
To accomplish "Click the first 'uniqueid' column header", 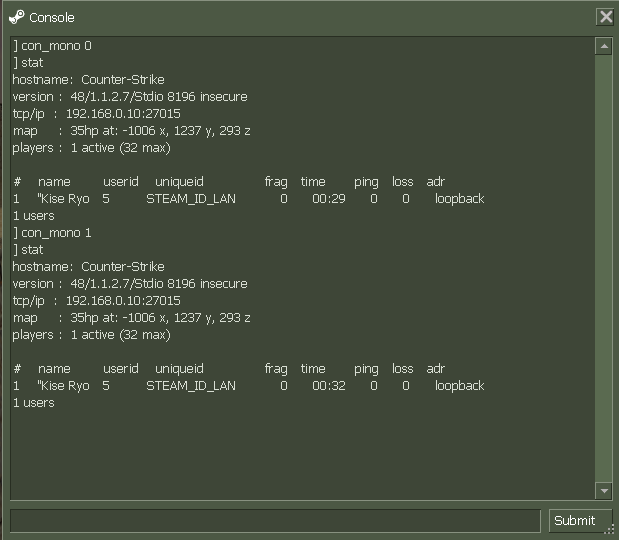I will tap(179, 182).
